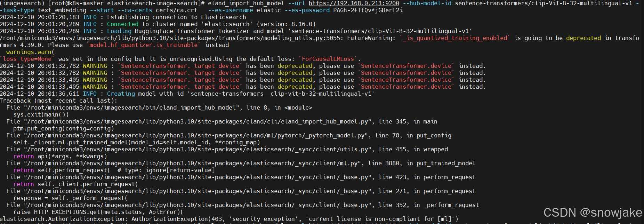
Task: Click certs/ca.crt path in command
Action: point(177,10)
